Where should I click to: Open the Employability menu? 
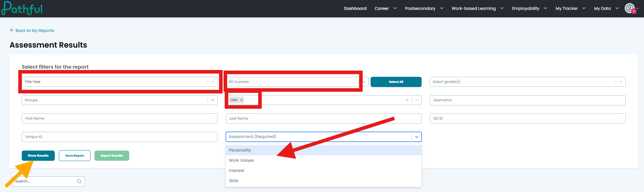point(525,8)
